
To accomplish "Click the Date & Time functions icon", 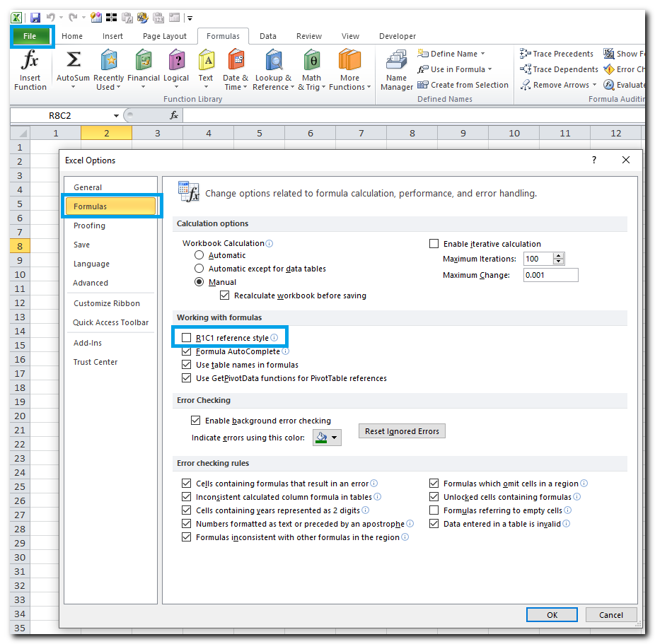I will [x=236, y=60].
